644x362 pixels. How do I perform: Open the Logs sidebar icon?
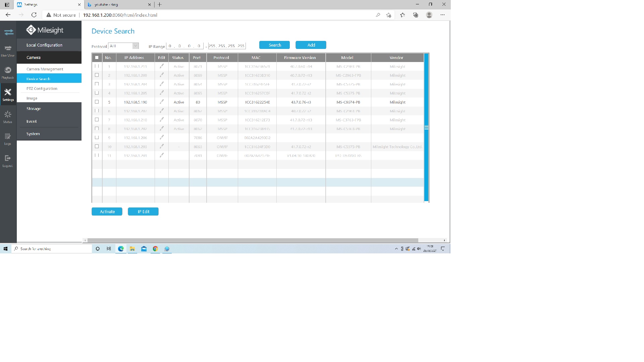pyautogui.click(x=8, y=138)
